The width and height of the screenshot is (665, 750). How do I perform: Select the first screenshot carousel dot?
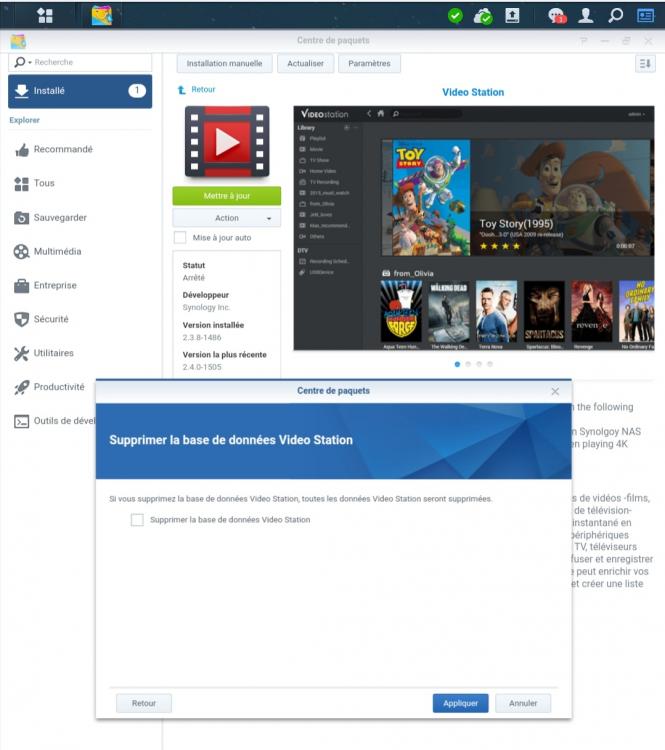457,364
